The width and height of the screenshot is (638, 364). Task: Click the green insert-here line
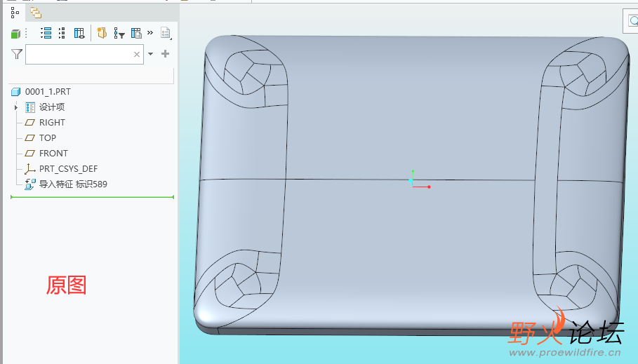click(x=93, y=197)
